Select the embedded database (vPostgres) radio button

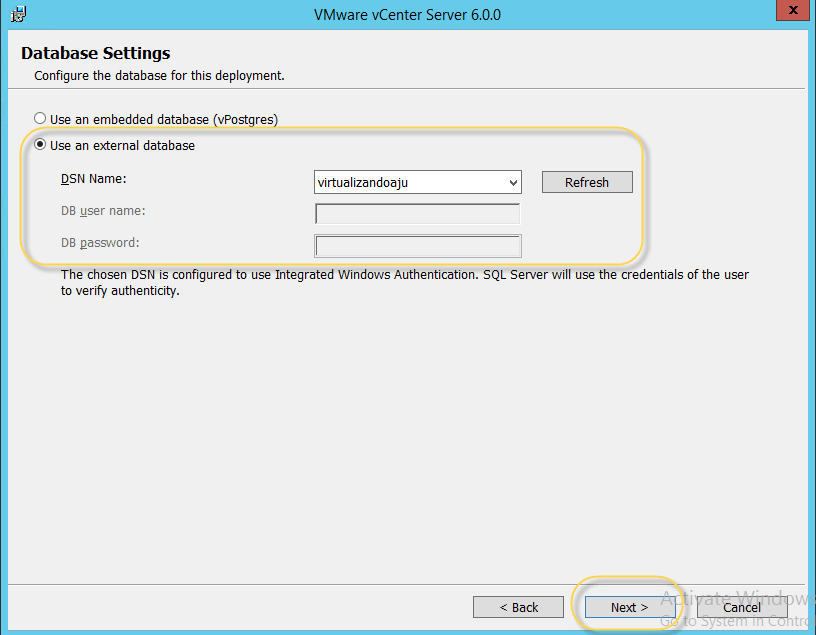tap(41, 118)
